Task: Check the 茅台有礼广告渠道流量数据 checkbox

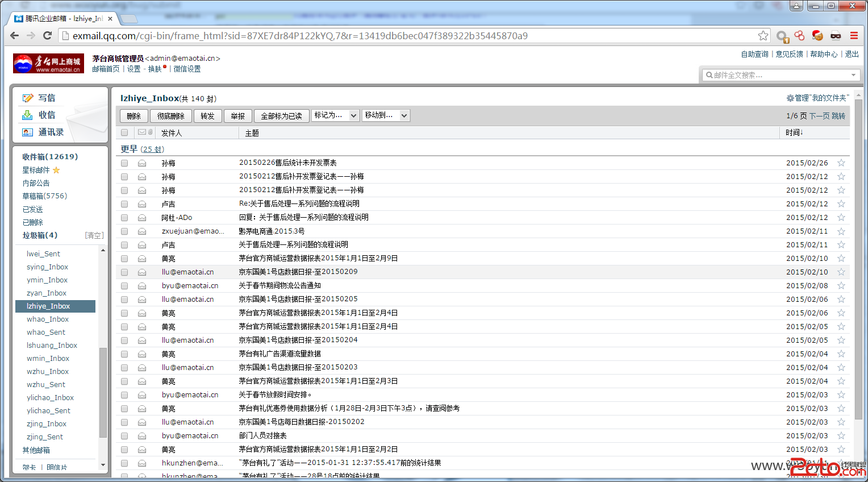Action: (x=124, y=354)
